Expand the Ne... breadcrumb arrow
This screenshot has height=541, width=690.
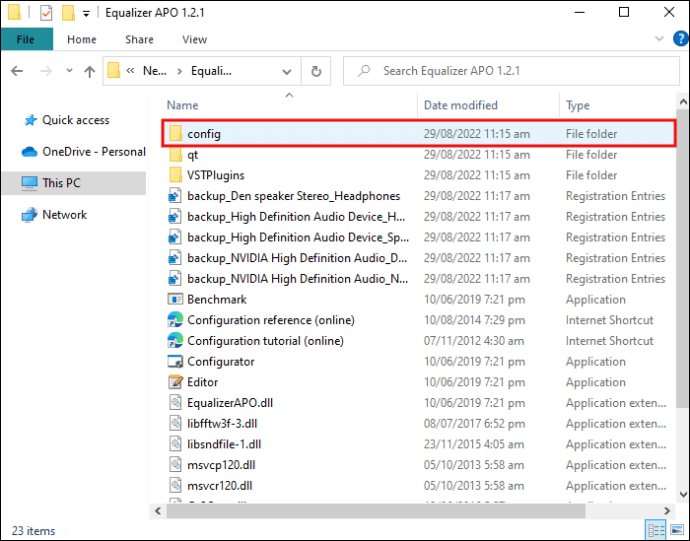[180, 71]
